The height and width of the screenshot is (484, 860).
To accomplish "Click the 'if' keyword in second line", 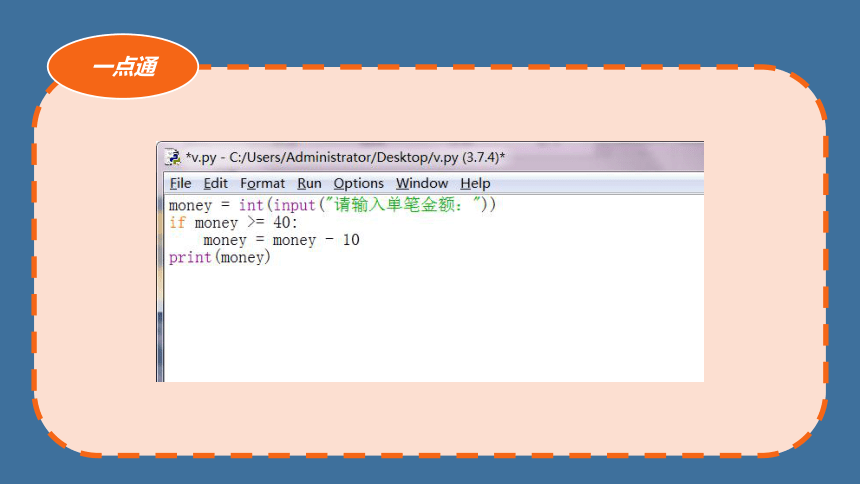I will coord(177,222).
